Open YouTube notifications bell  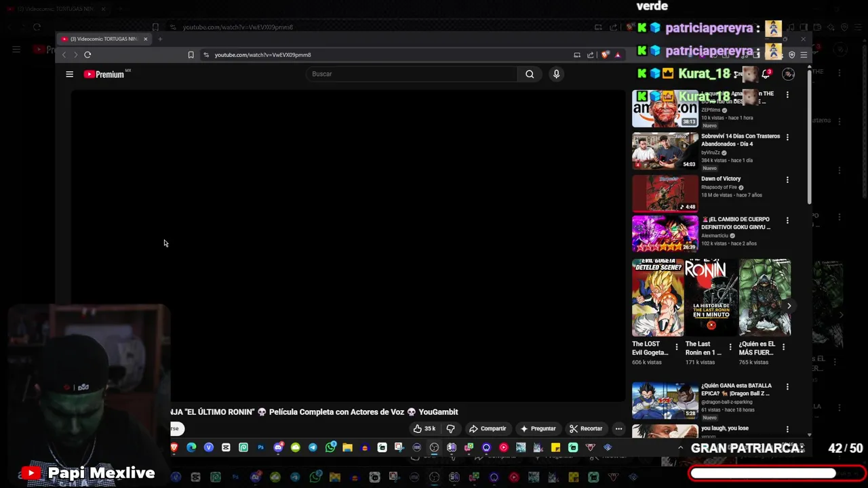[x=766, y=74]
